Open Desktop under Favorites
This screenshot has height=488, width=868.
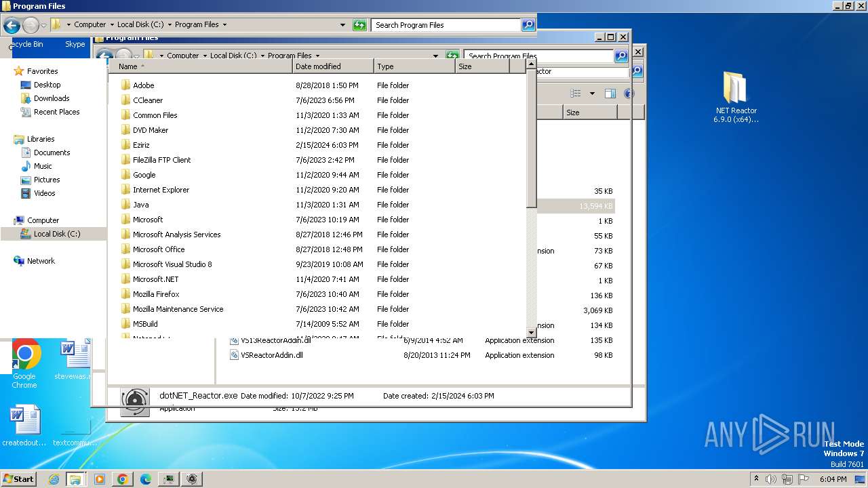[x=47, y=85]
